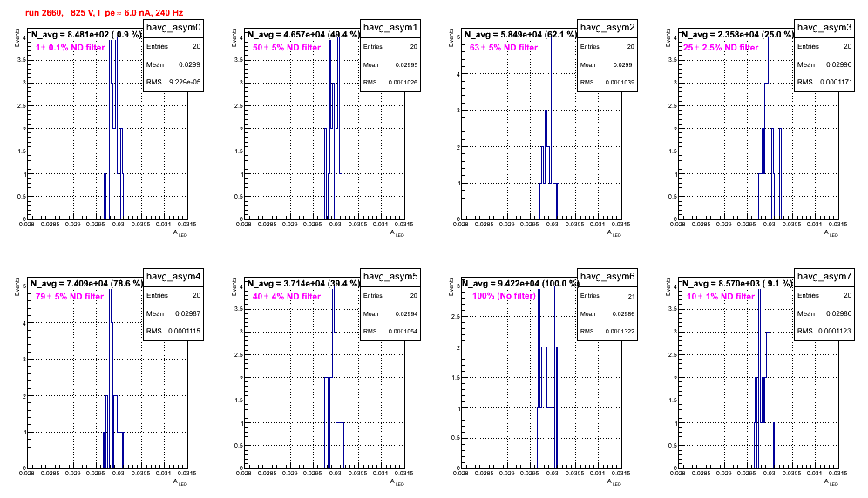The width and height of the screenshot is (868, 498).
Task: Select the havg_asym4 stats box title
Action: pyautogui.click(x=173, y=276)
